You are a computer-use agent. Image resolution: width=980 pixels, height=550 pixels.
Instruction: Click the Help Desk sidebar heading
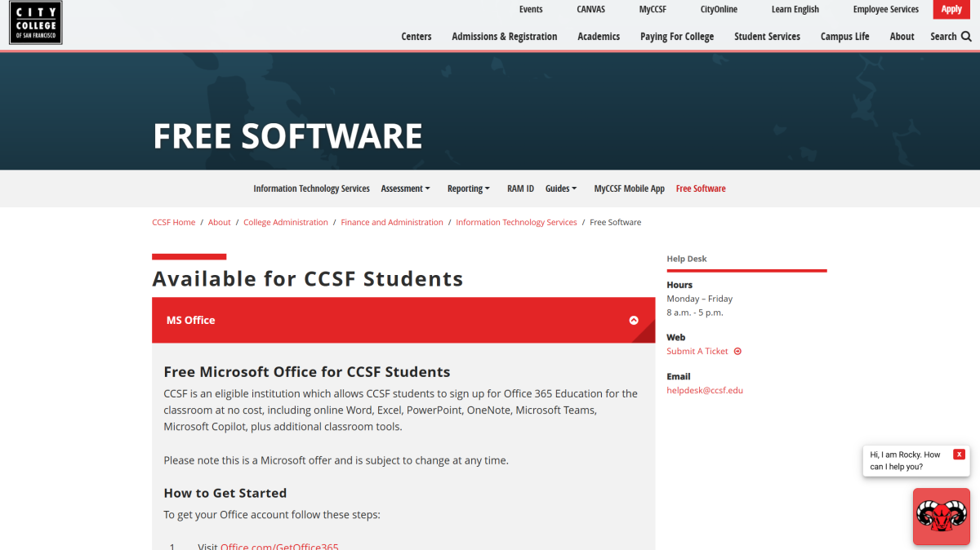click(x=687, y=259)
